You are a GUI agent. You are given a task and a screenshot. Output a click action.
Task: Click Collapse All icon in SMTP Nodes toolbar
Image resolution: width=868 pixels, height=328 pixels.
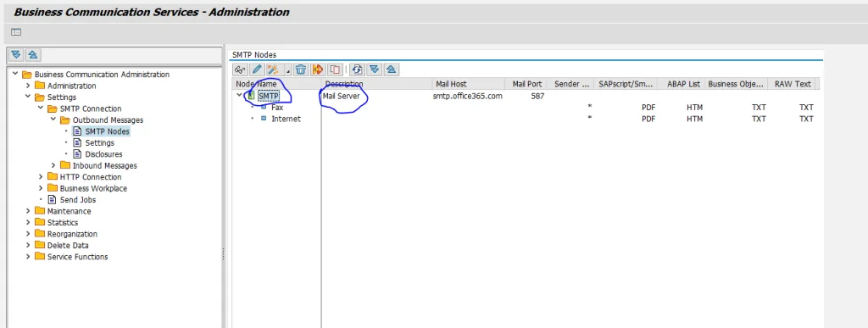click(392, 69)
